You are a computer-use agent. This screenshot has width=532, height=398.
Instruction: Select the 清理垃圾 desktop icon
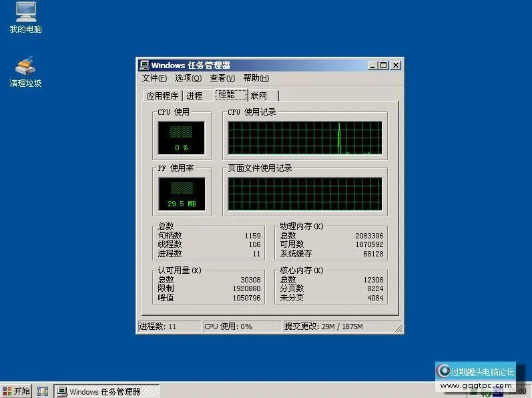25,71
